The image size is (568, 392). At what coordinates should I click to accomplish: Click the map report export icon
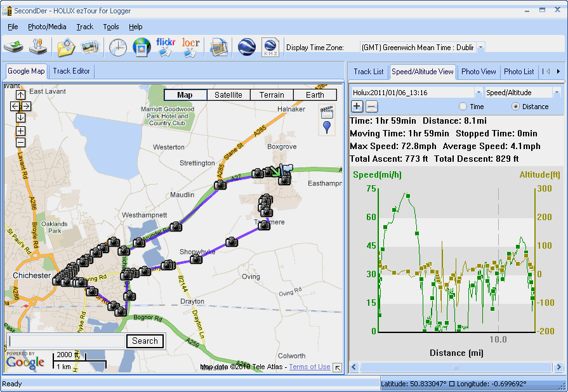pos(219,47)
